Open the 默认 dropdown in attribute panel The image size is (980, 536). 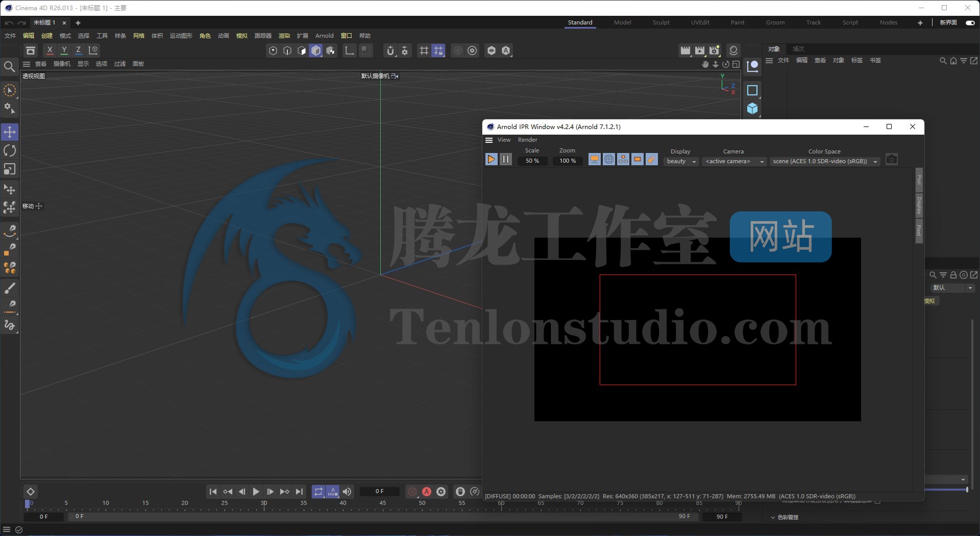click(x=953, y=288)
